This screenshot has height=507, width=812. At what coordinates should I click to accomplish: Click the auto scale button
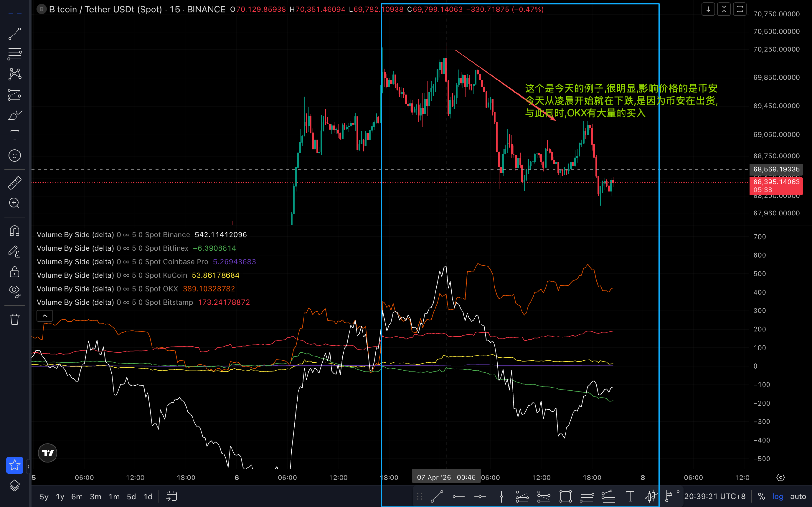pos(798,497)
